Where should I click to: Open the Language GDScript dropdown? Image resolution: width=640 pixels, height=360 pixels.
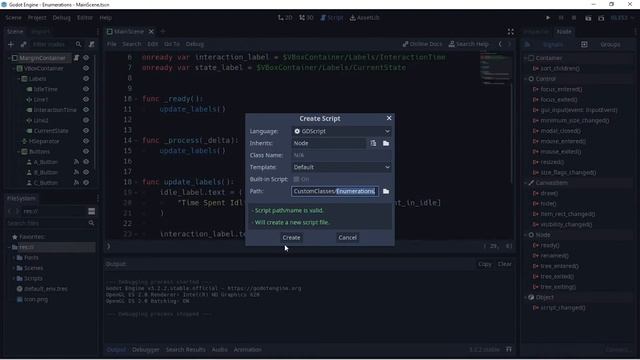(x=342, y=131)
